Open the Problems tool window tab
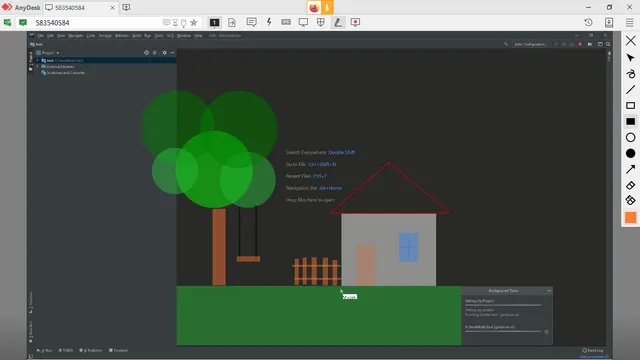Viewport: 640px width, 360px height. 91,350
